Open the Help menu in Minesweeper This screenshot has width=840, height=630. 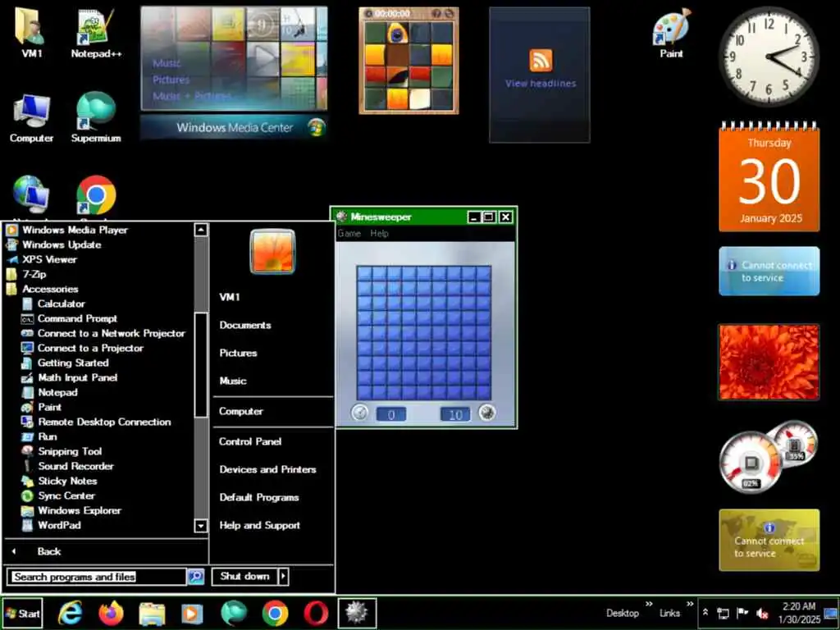(379, 234)
